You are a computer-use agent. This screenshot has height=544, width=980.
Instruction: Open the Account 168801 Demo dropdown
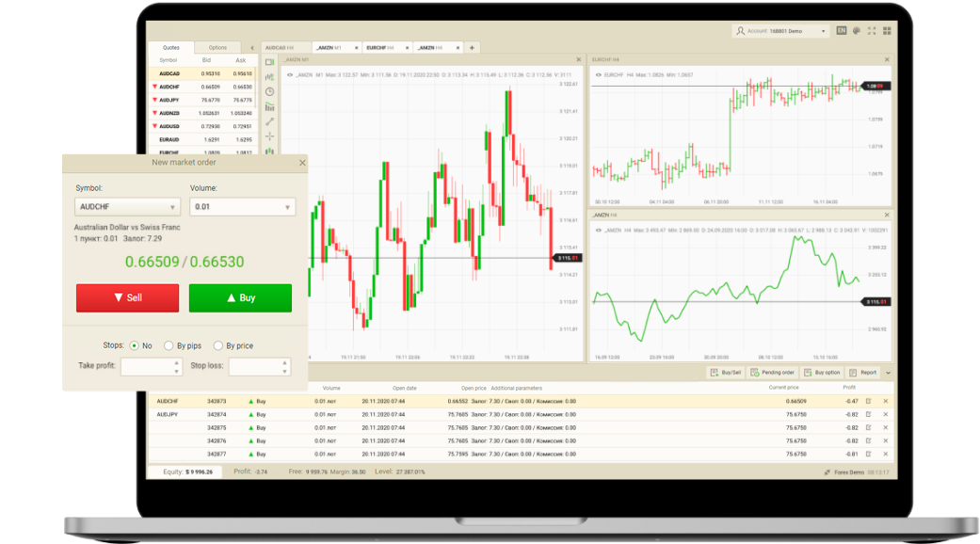click(781, 31)
